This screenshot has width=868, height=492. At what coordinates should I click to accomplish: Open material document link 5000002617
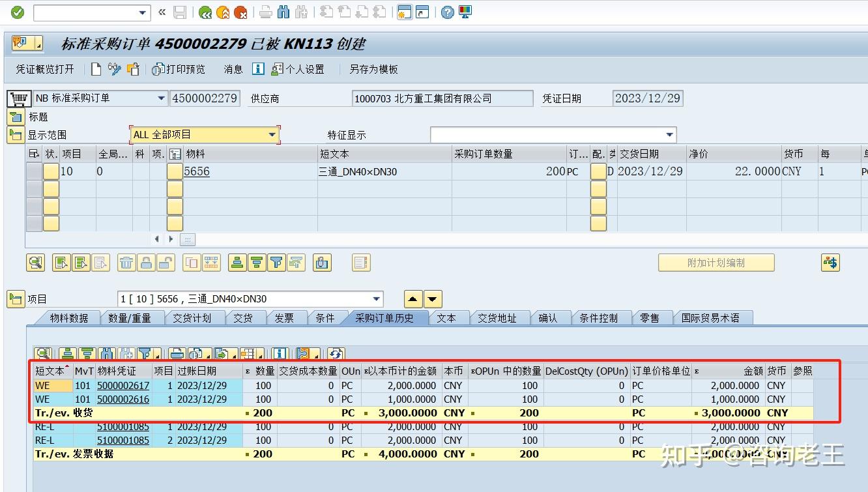pyautogui.click(x=123, y=386)
